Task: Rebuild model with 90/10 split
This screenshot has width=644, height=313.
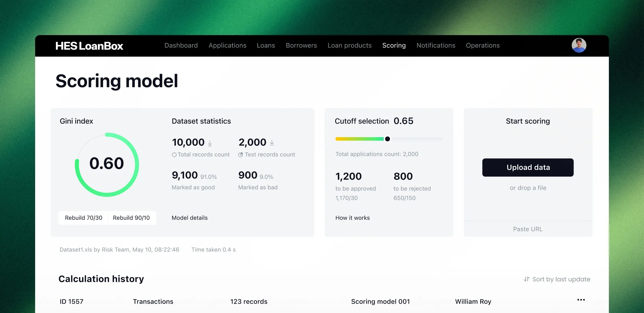Action: click(132, 218)
